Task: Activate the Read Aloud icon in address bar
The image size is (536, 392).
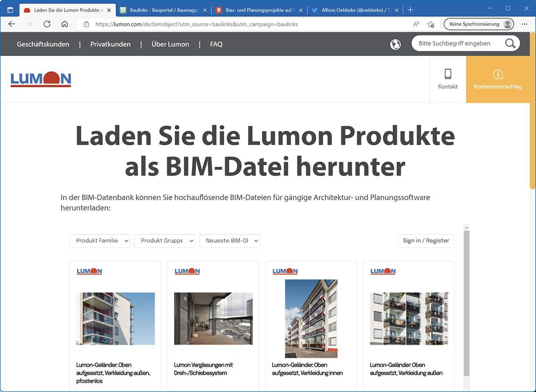Action: [416, 24]
